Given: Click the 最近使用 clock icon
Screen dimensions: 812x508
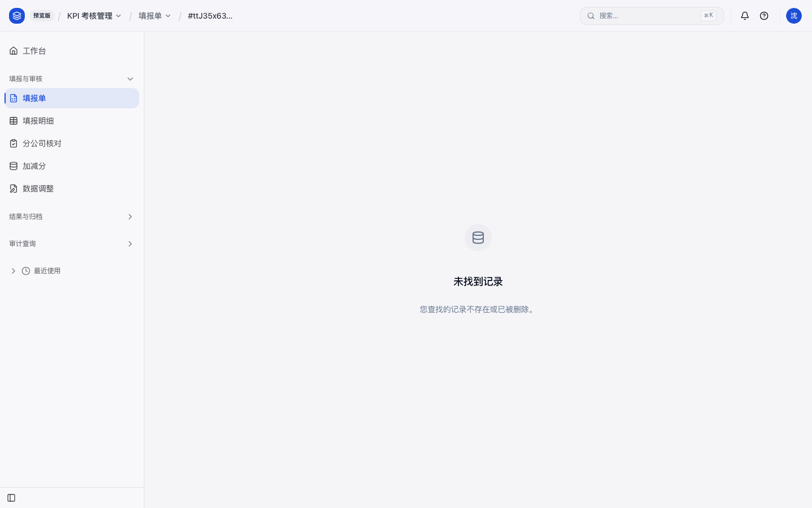Looking at the screenshot, I should click(x=26, y=271).
